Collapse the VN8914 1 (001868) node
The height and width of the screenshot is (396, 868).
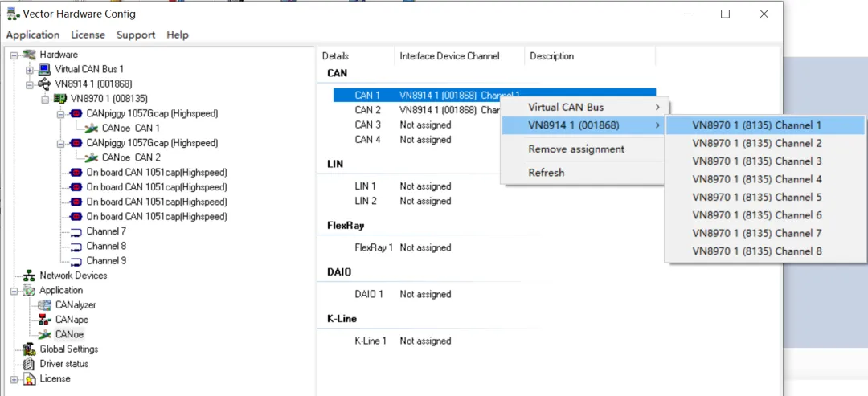30,84
